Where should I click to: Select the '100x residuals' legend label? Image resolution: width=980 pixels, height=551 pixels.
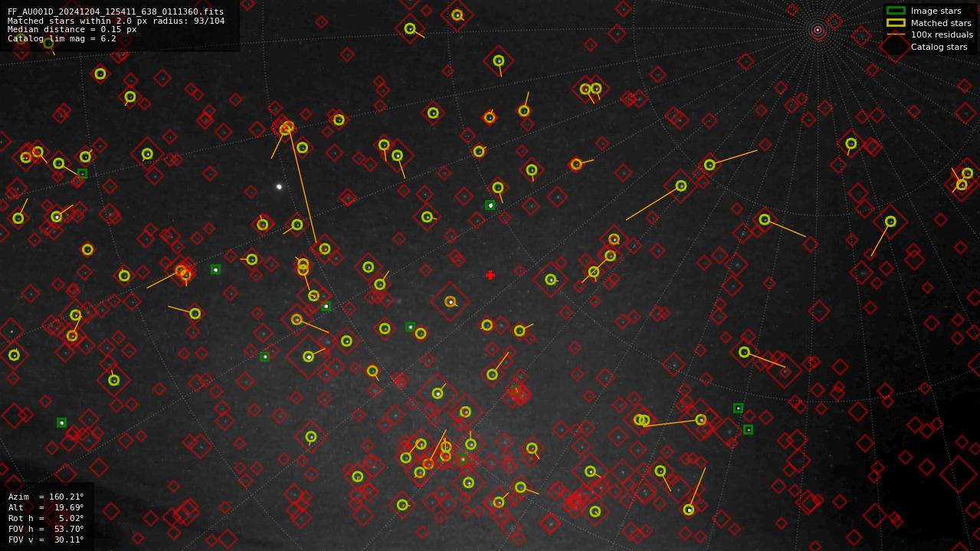[942, 34]
